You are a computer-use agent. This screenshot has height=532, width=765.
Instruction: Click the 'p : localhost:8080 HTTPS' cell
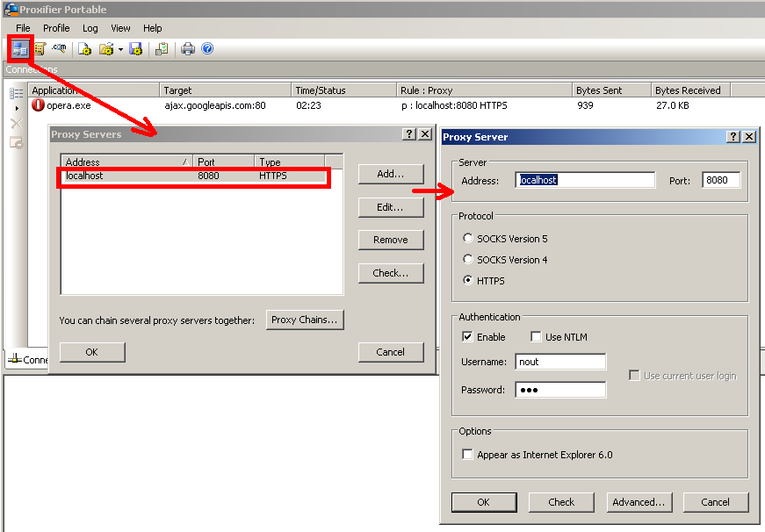pyautogui.click(x=454, y=105)
